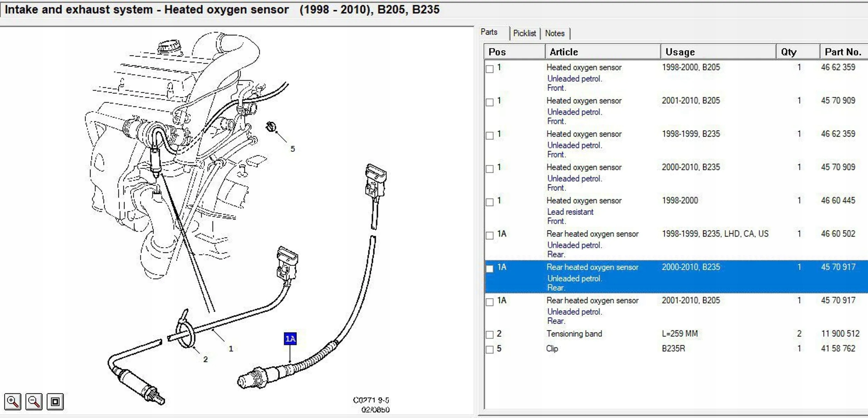
Task: Click the zoom out magnifier icon
Action: 34,402
